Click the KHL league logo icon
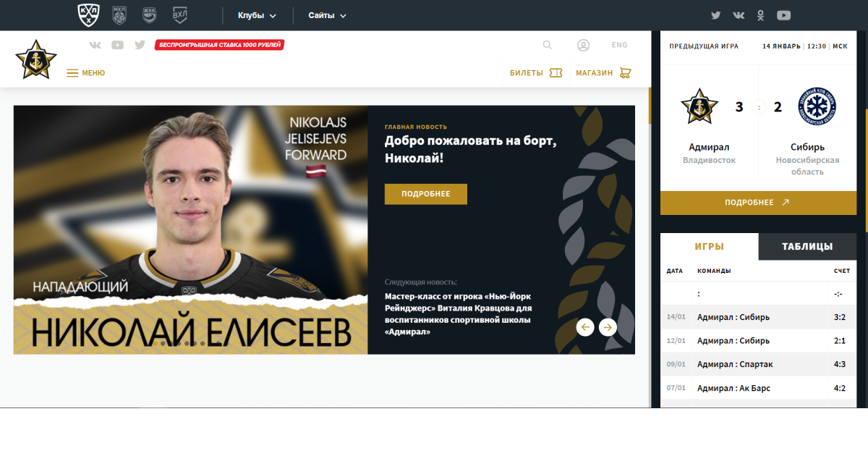 (89, 15)
